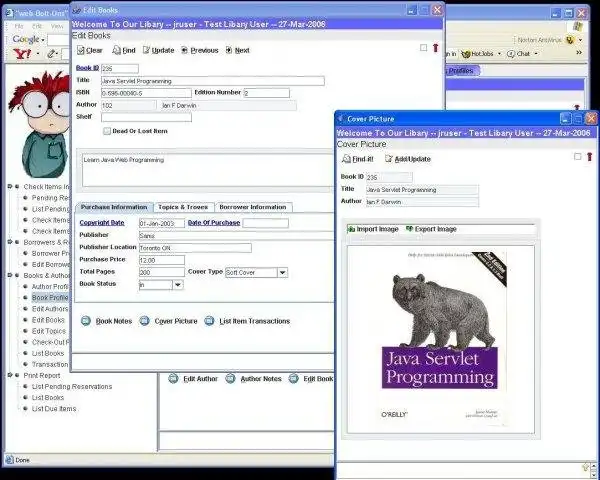Image resolution: width=600 pixels, height=480 pixels.
Task: Open Book Notes globe icon
Action: [86, 321]
